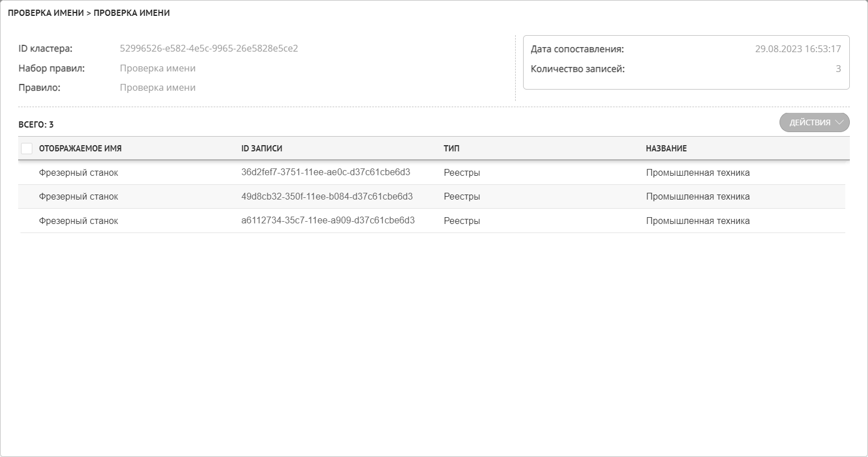
Task: Sort by ОТОБРАЖАЕМОЕ ИМЯ column header
Action: [80, 149]
